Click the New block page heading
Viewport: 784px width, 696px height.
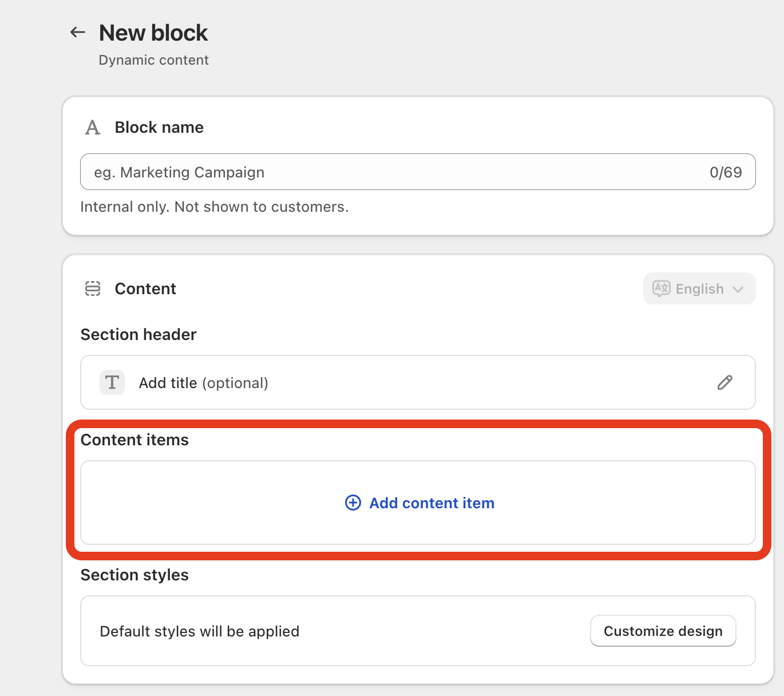point(153,33)
